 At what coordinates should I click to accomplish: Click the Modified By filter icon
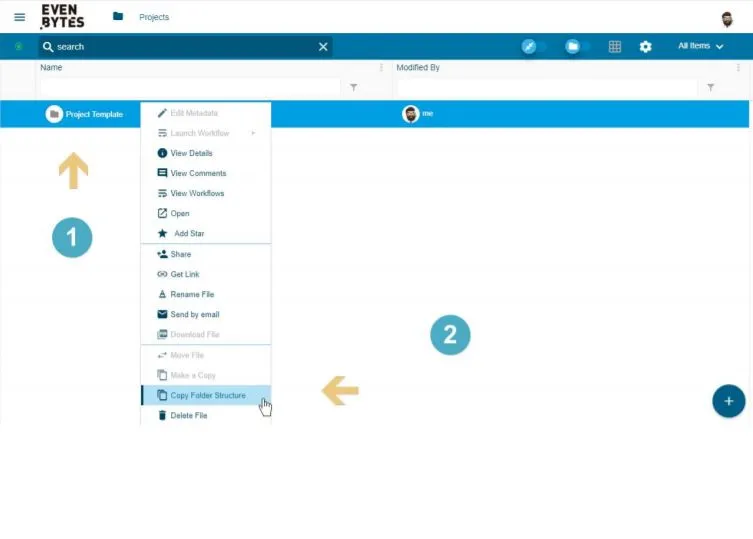click(x=710, y=87)
